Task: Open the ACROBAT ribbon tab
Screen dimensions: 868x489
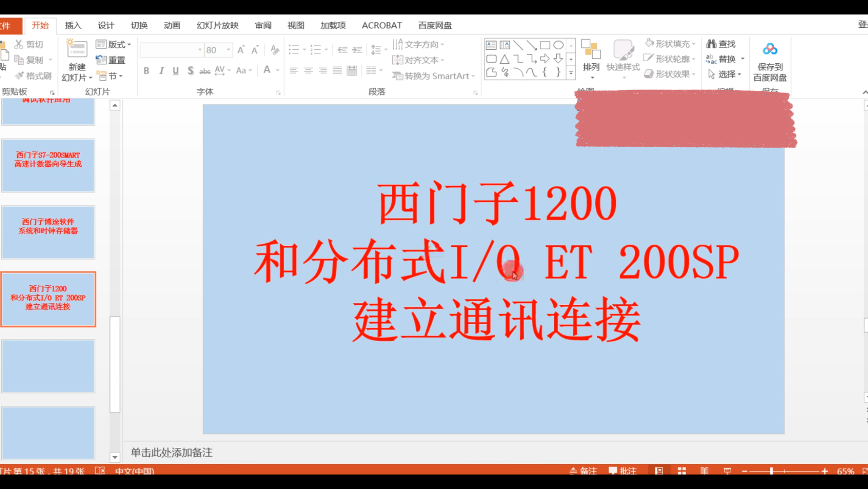Action: click(x=381, y=25)
